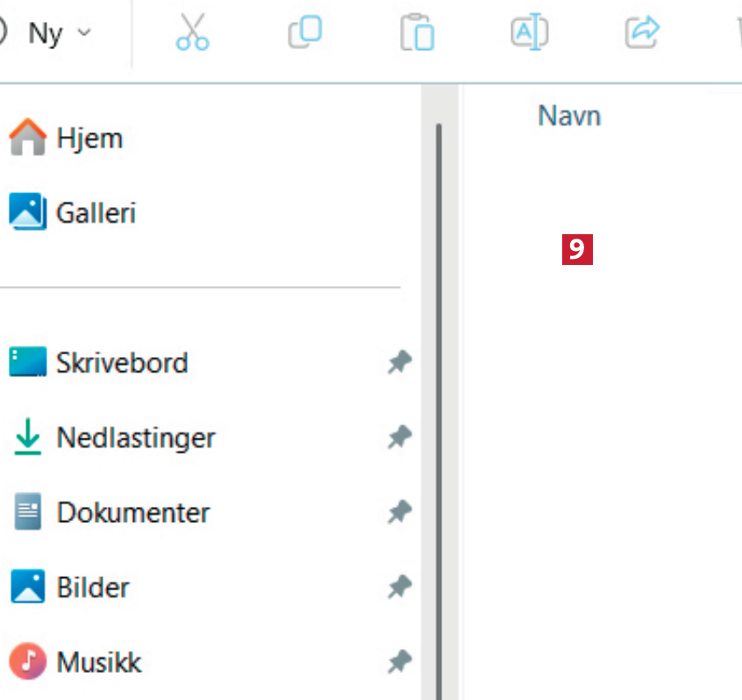Sort by the Navn column header
This screenshot has height=700, width=742.
click(x=569, y=116)
